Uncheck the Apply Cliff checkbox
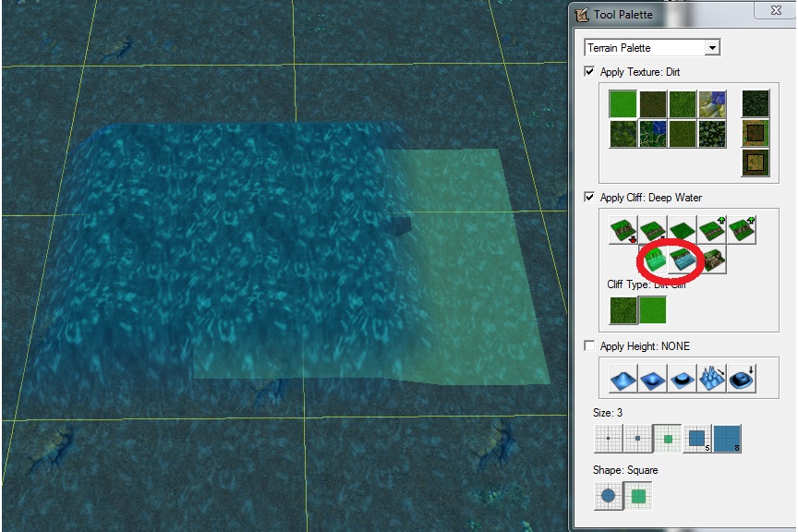 (x=589, y=197)
